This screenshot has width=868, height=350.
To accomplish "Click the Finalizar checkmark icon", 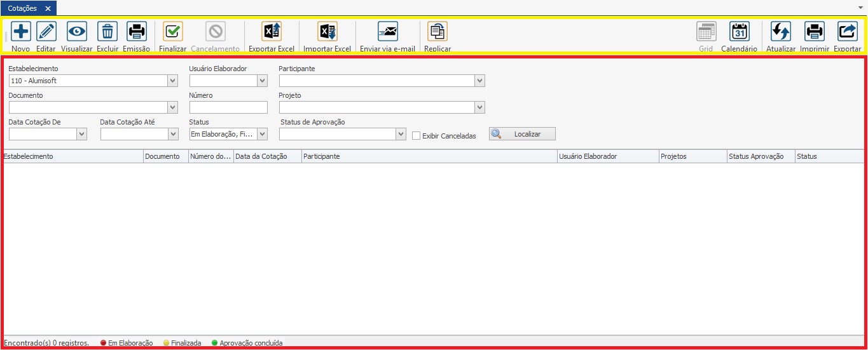I will [172, 32].
